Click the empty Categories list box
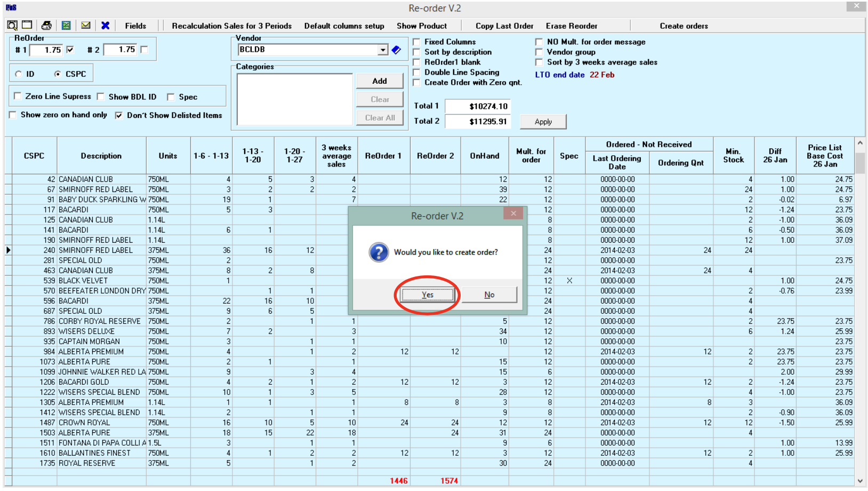 (x=295, y=99)
